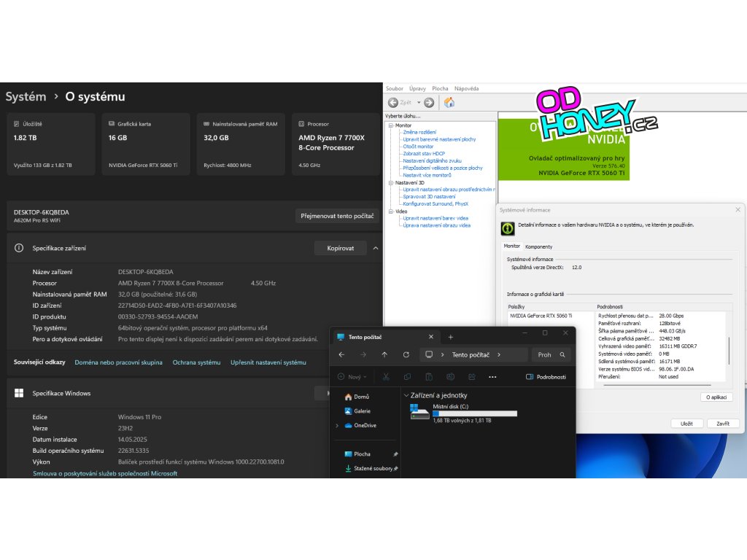Close the Tento počítač tab

431,337
